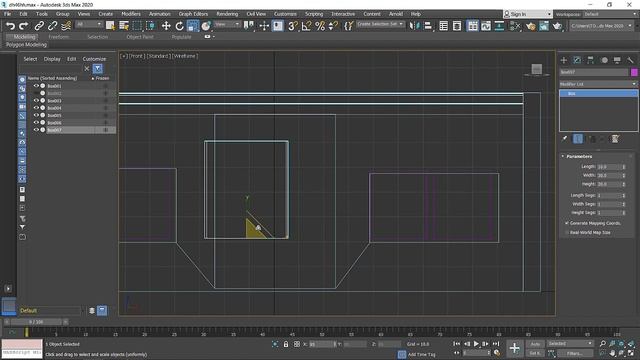Hide Box007 with its eye icon
This screenshot has width=640, height=360.
(x=36, y=130)
